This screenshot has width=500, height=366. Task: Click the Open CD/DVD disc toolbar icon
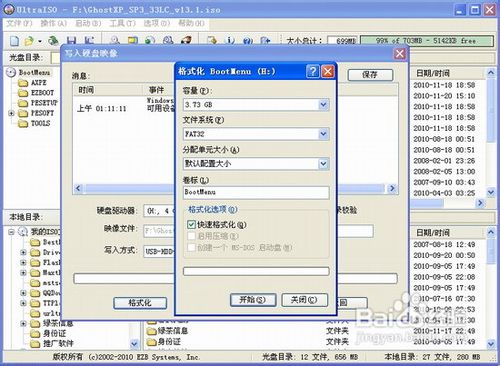click(53, 41)
